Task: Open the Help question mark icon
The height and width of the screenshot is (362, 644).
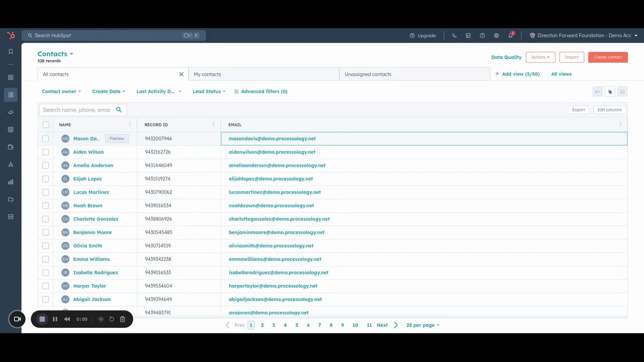Action: pyautogui.click(x=482, y=36)
